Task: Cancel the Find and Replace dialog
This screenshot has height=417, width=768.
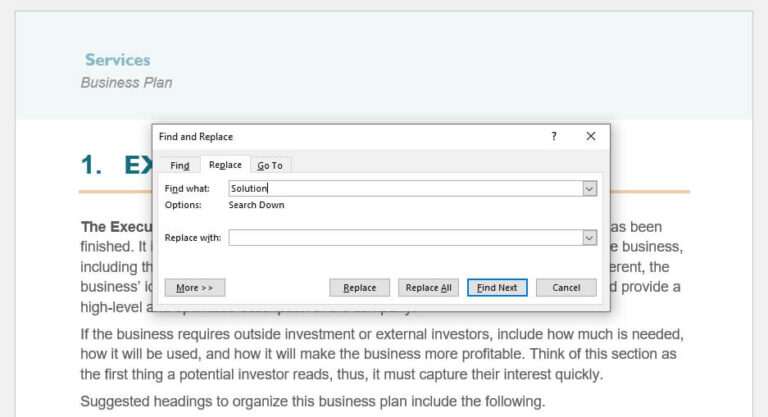Action: 566,288
